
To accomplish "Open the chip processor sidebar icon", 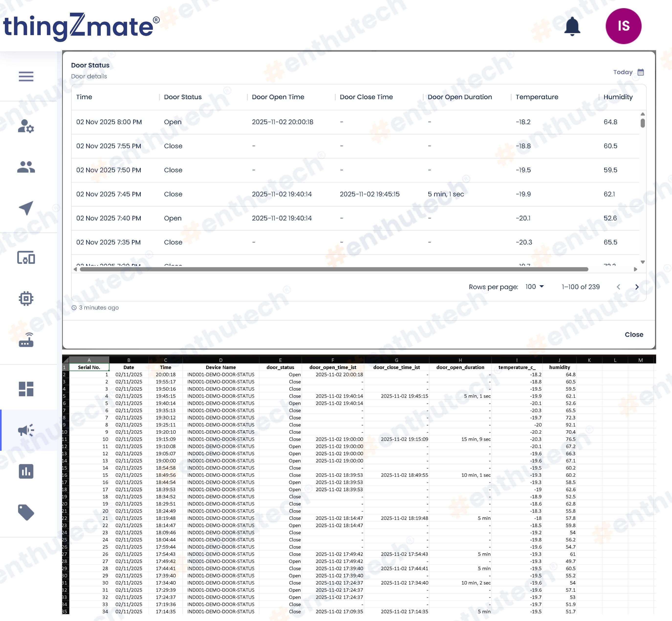I will pos(26,298).
